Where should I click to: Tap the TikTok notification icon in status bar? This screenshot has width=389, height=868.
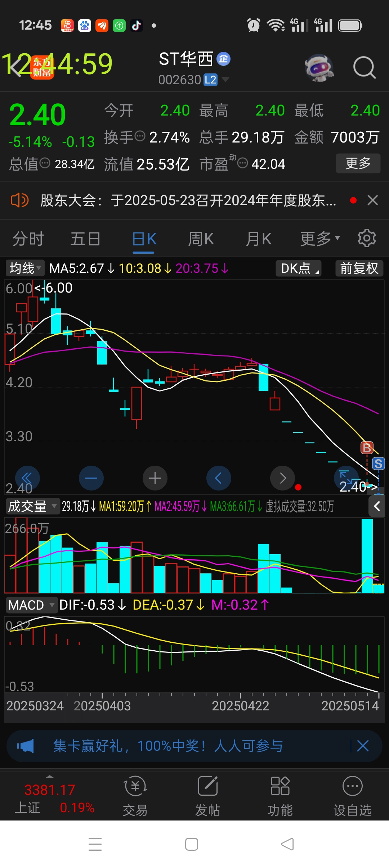pos(136,25)
